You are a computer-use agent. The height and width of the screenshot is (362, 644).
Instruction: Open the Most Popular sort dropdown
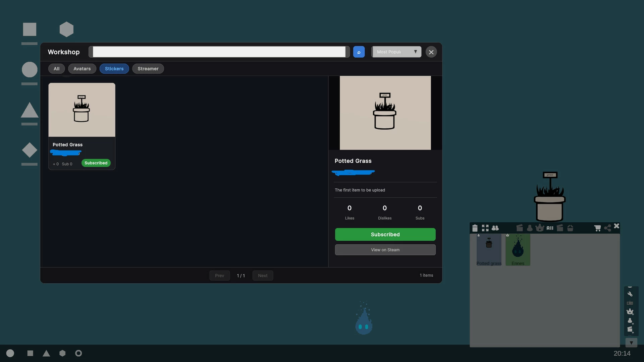396,52
